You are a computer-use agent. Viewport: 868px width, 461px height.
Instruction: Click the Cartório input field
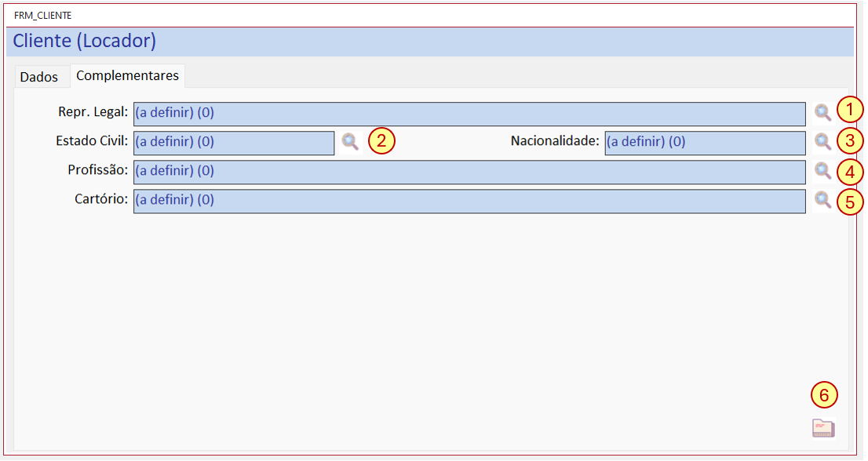click(469, 201)
